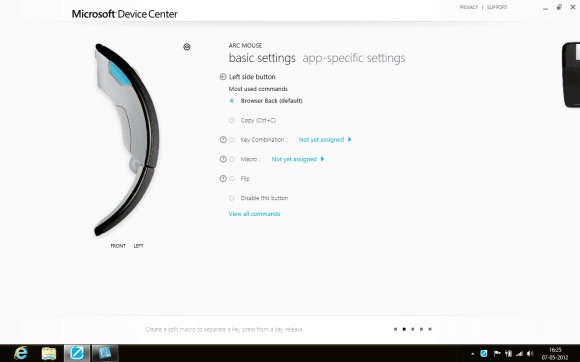Viewport: 580px width, 362px height.
Task: Select Browser Back (default) radio button
Action: coord(232,101)
